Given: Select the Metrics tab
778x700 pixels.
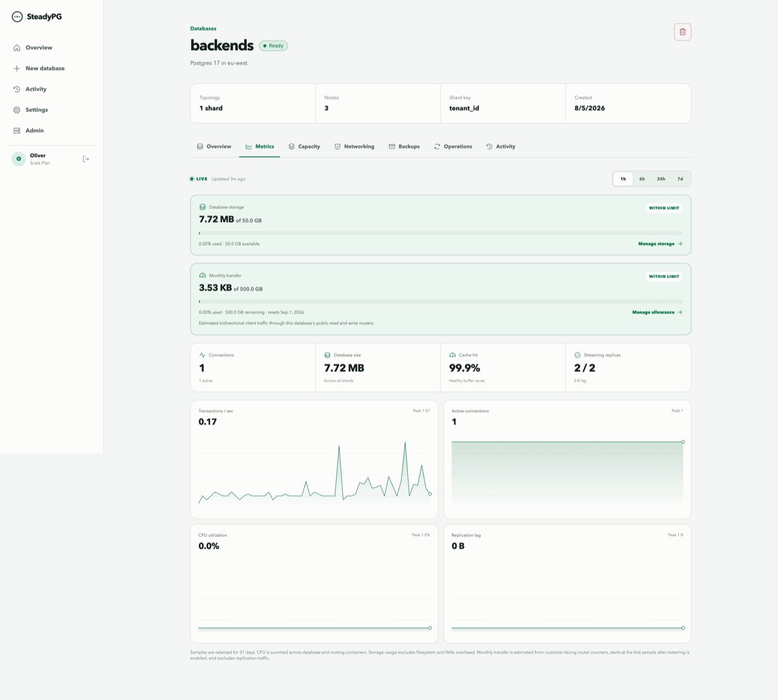Looking at the screenshot, I should tap(260, 146).
